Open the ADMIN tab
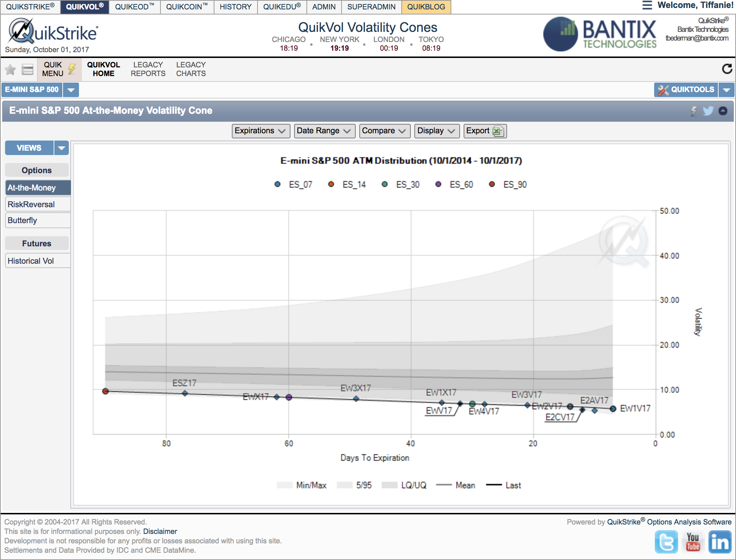This screenshot has height=560, width=736. pyautogui.click(x=324, y=7)
